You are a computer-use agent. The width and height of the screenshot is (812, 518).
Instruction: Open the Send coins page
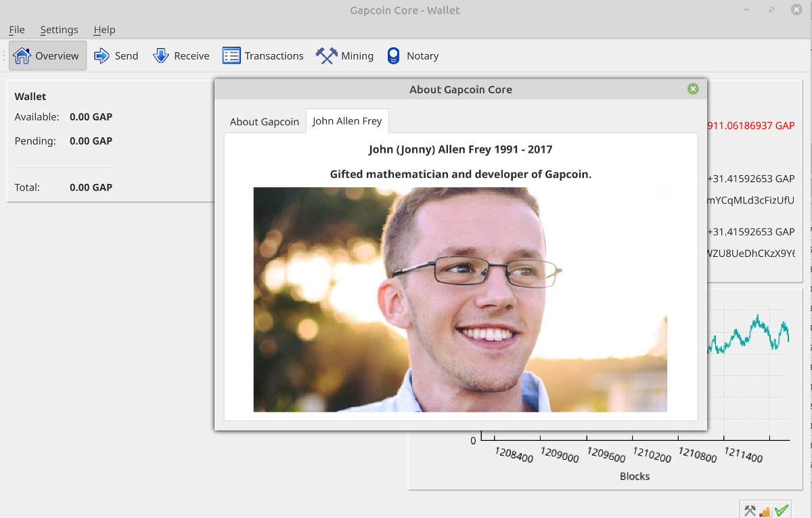pos(116,55)
